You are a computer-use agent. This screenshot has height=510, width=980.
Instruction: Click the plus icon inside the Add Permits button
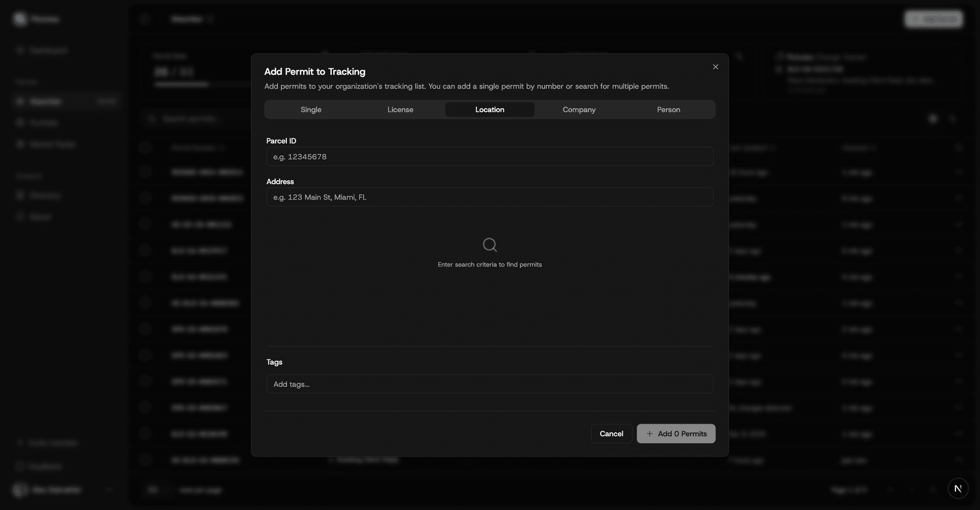click(650, 433)
